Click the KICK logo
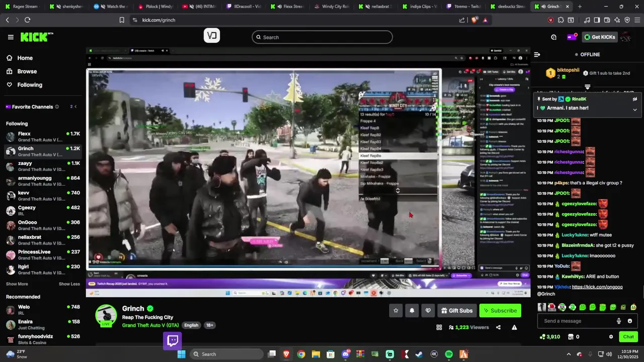644x362 pixels. 36,37
